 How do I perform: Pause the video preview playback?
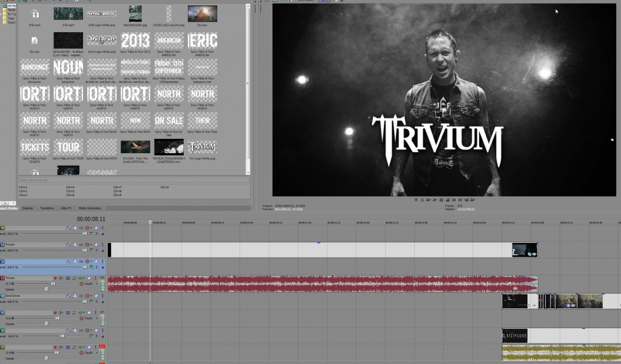point(441,200)
